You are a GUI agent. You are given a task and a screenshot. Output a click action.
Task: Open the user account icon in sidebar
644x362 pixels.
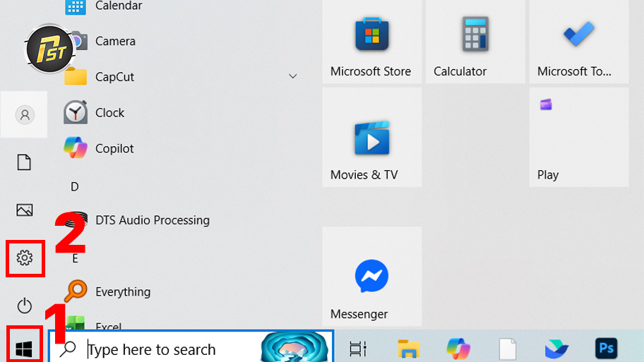click(x=25, y=114)
